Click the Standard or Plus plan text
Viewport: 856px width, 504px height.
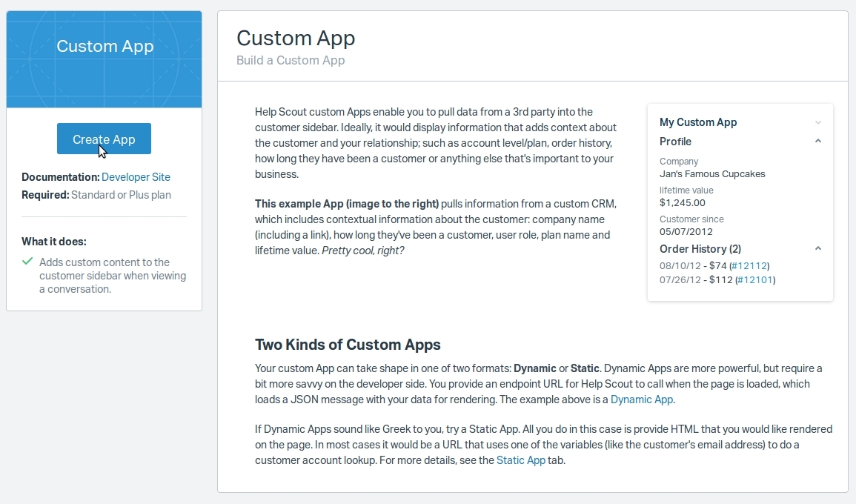point(122,195)
